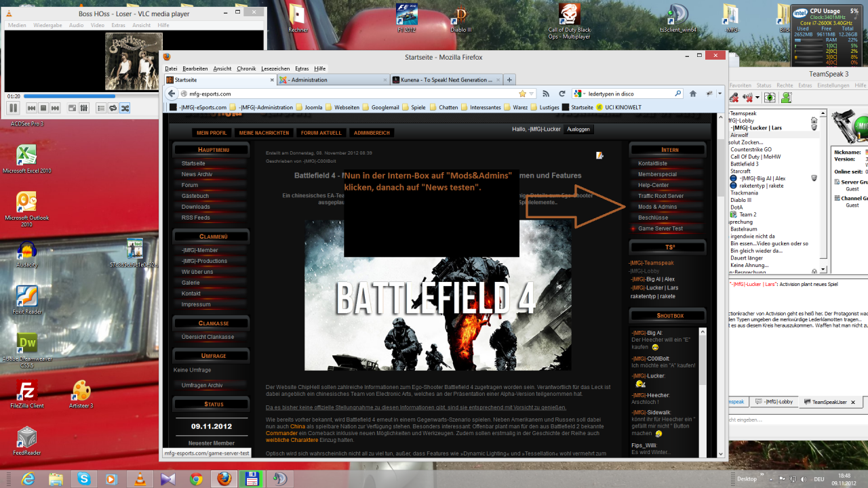Toggle loop/repeat button in VLC
This screenshot has height=488, width=868.
pos(113,108)
